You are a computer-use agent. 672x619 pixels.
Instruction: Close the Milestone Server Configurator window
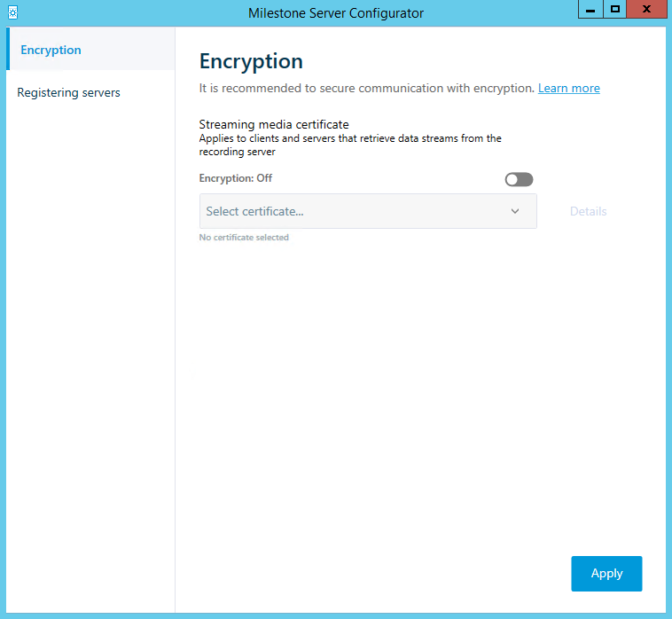pos(648,10)
